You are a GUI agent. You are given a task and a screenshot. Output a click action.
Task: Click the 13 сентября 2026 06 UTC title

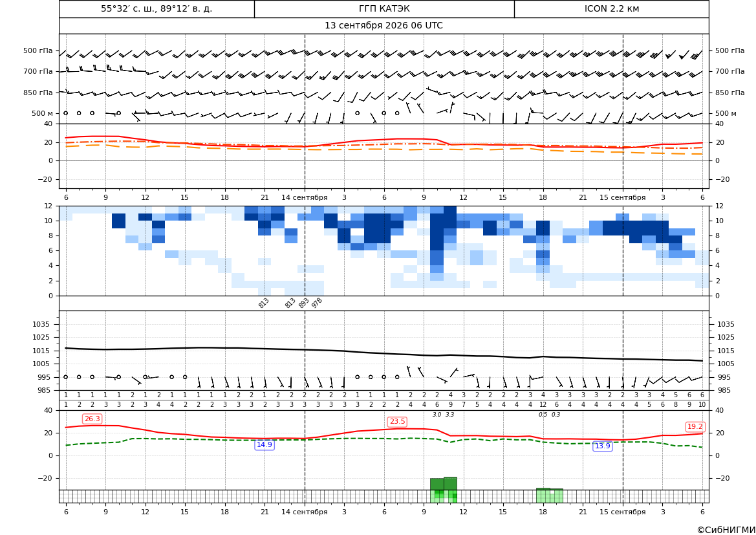click(383, 26)
